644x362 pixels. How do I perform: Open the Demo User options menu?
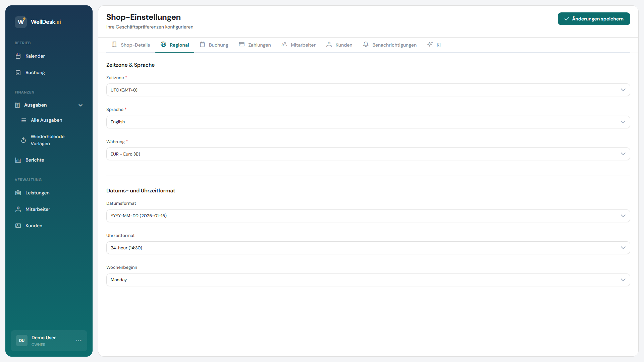click(x=78, y=341)
